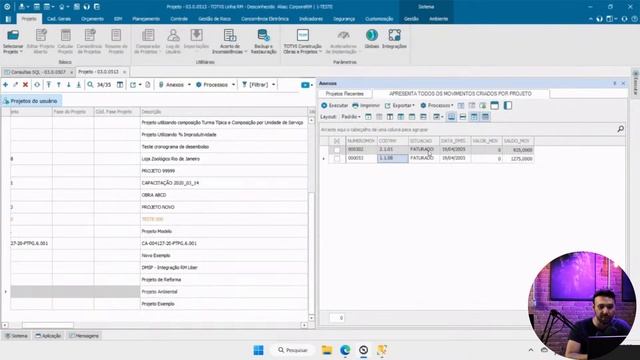The image size is (640, 360).
Task: Tick the checkbox for movement row 000053
Action: pos(337,158)
